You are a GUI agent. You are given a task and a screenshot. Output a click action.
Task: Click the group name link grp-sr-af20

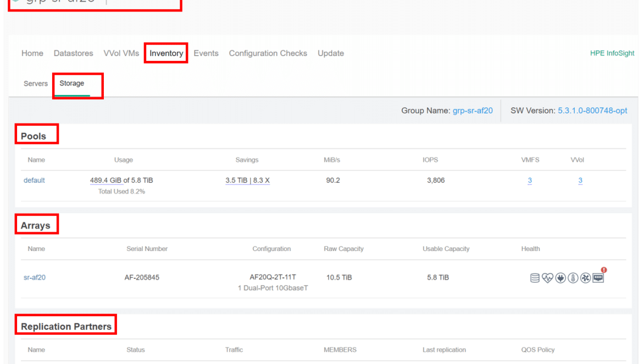(x=473, y=110)
